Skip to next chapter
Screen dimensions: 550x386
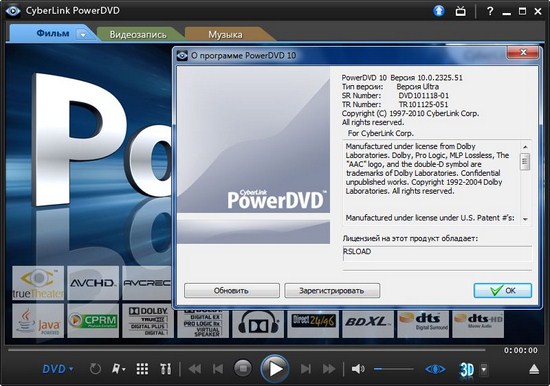pyautogui.click(x=306, y=369)
